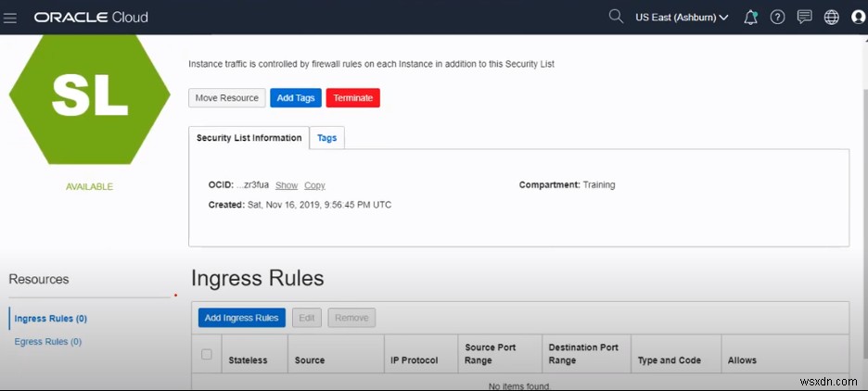
Task: Open the user profile avatar icon
Action: pos(858,18)
